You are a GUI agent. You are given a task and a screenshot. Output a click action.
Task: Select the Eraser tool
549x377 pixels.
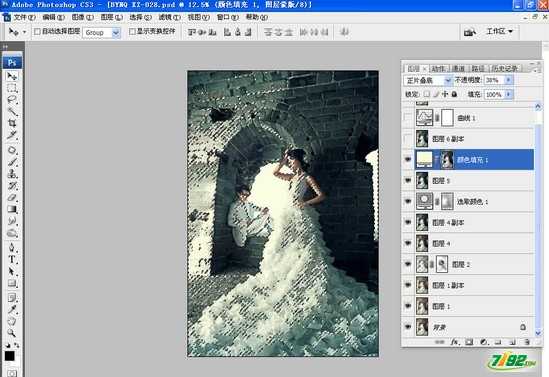[x=12, y=197]
